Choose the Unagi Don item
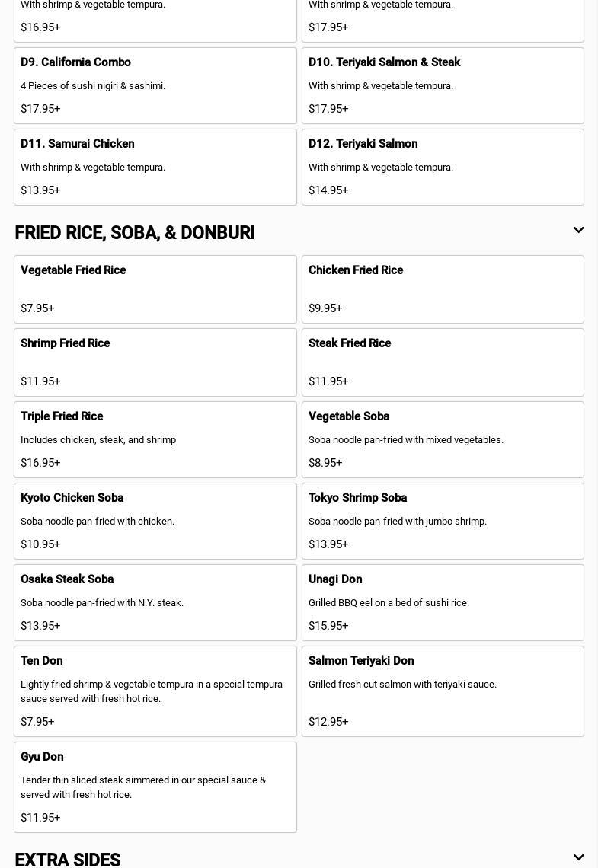Viewport: 598px width, 868px height. click(x=443, y=602)
